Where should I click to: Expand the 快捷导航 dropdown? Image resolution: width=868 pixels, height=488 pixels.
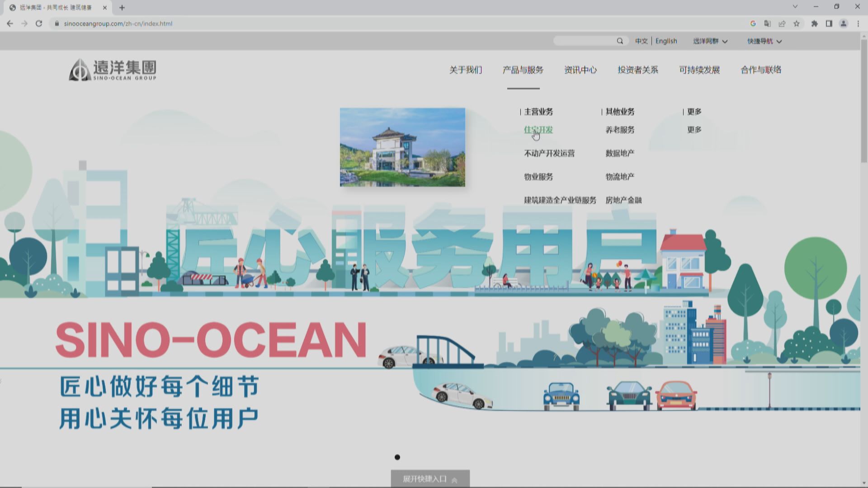click(x=764, y=41)
